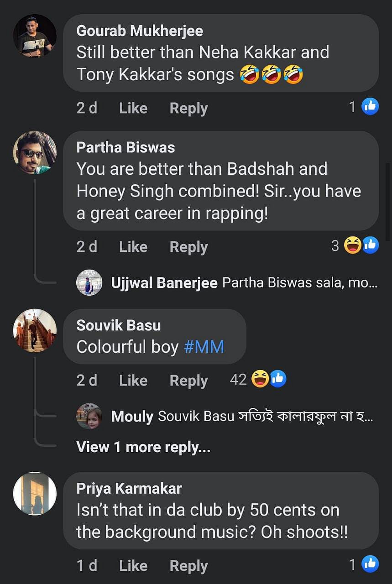Expand View 1 more reply
Viewport: 392px width, 584px height.
tap(143, 447)
